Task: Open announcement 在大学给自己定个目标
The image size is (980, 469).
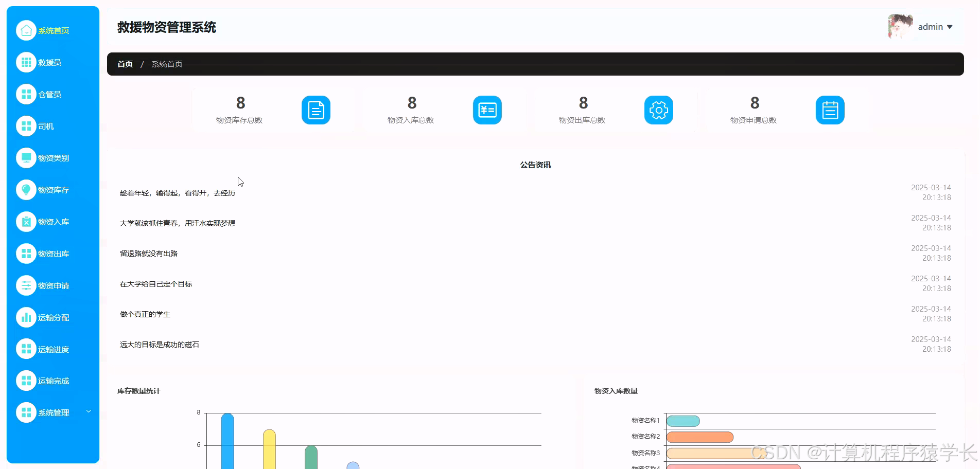Action: coord(156,284)
